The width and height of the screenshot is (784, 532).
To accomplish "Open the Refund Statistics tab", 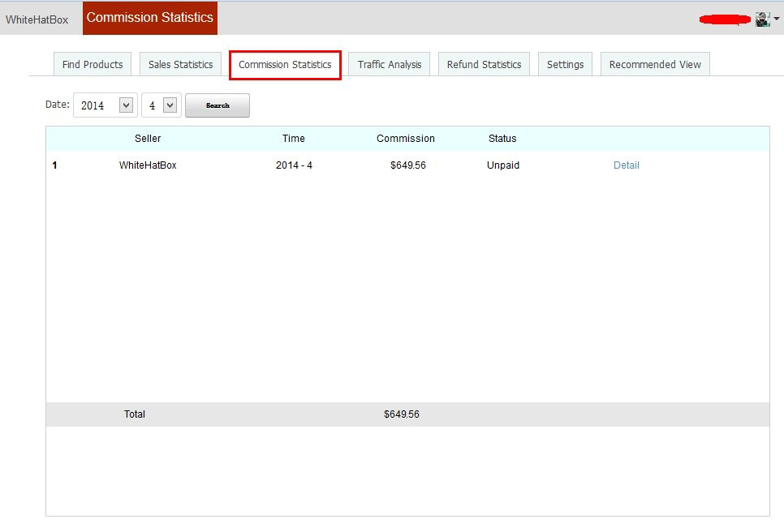I will pos(484,65).
